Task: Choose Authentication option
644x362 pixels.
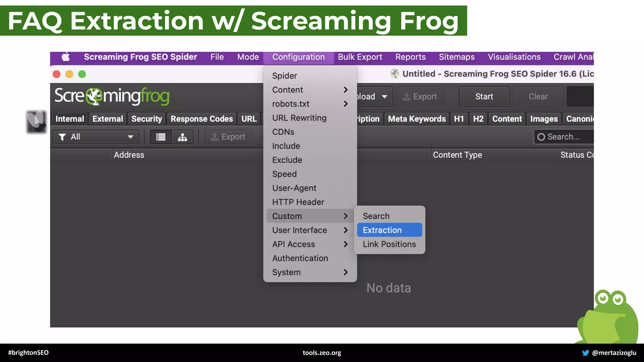Action: coord(310,258)
